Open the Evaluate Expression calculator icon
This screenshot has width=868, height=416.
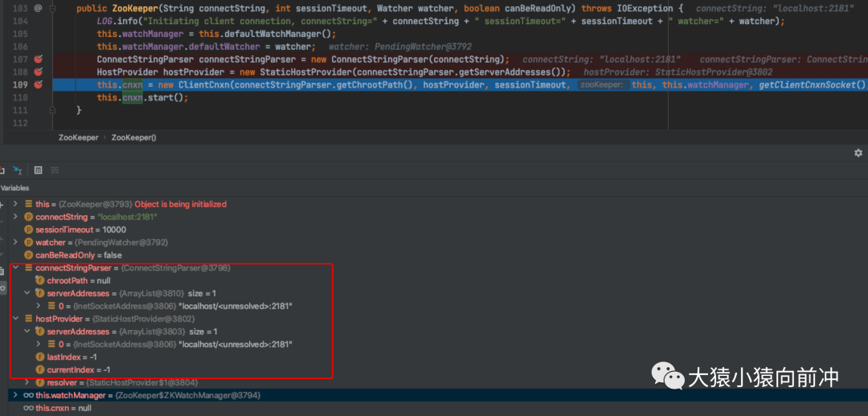39,170
